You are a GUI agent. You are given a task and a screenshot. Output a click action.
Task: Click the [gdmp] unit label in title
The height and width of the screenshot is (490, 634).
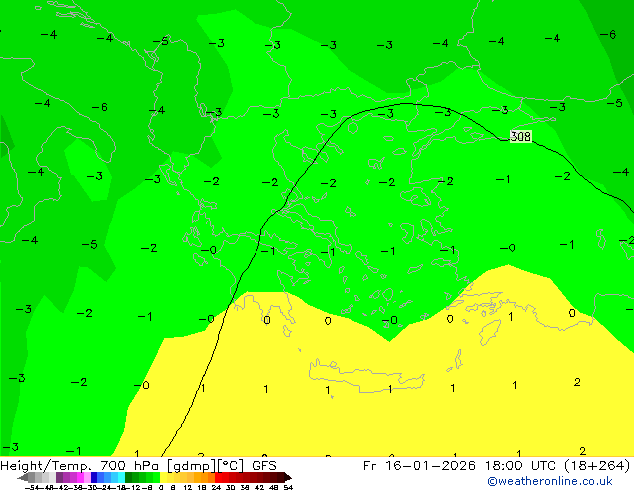coord(192,466)
